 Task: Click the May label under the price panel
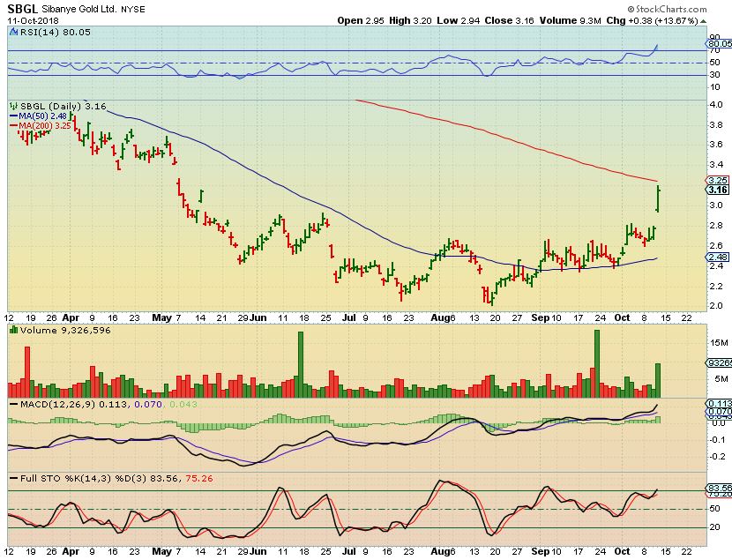pyautogui.click(x=162, y=317)
